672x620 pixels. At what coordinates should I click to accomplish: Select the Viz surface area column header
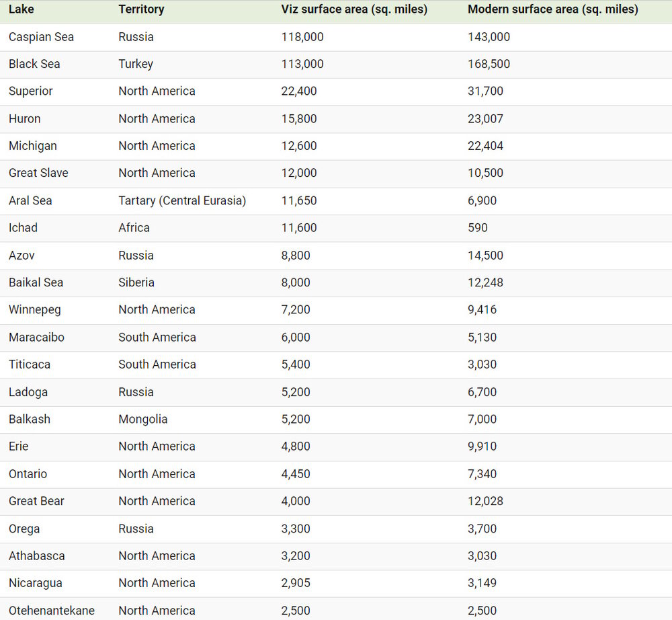tap(354, 9)
